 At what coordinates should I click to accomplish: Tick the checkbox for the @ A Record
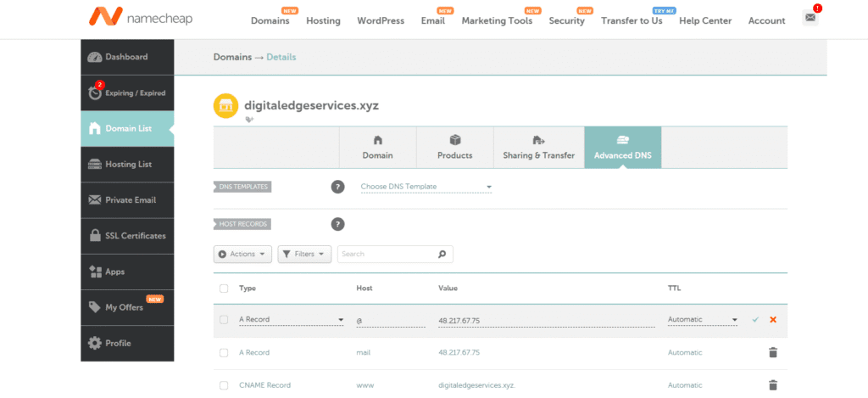(x=224, y=320)
